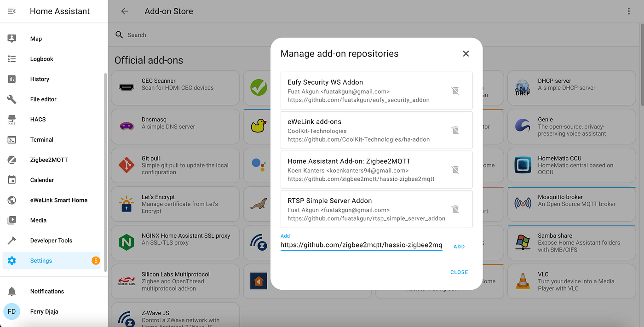The image size is (644, 327).
Task: Click the sidebar scrollbar
Action: (x=106, y=172)
